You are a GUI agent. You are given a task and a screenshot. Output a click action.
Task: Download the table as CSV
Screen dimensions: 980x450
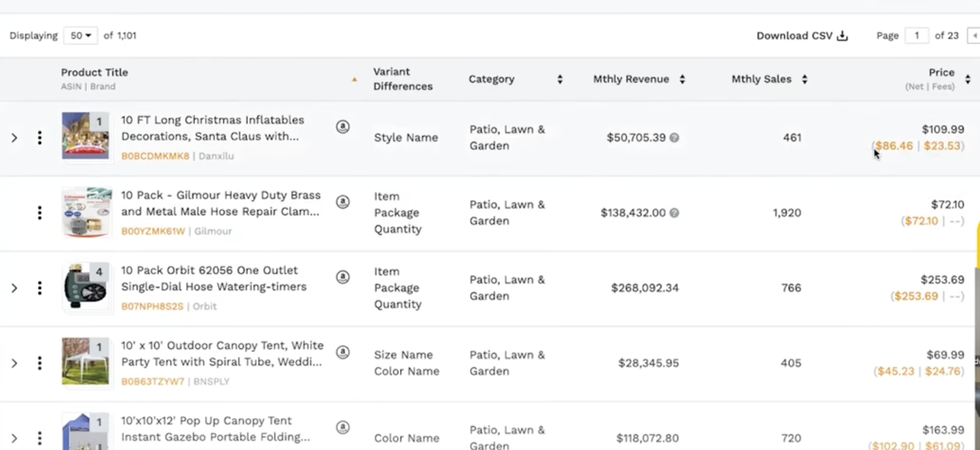tap(802, 36)
